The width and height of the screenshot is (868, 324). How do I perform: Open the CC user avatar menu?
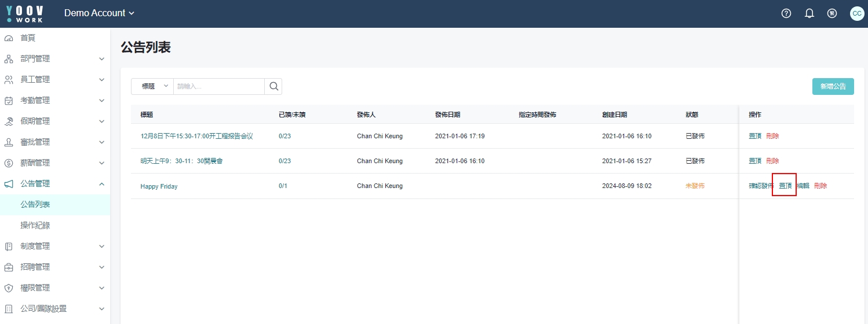pyautogui.click(x=856, y=13)
